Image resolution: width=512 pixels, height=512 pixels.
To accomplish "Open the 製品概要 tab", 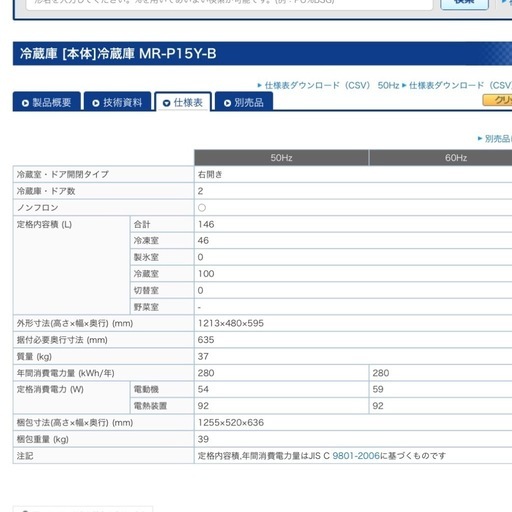I will pos(47,102).
